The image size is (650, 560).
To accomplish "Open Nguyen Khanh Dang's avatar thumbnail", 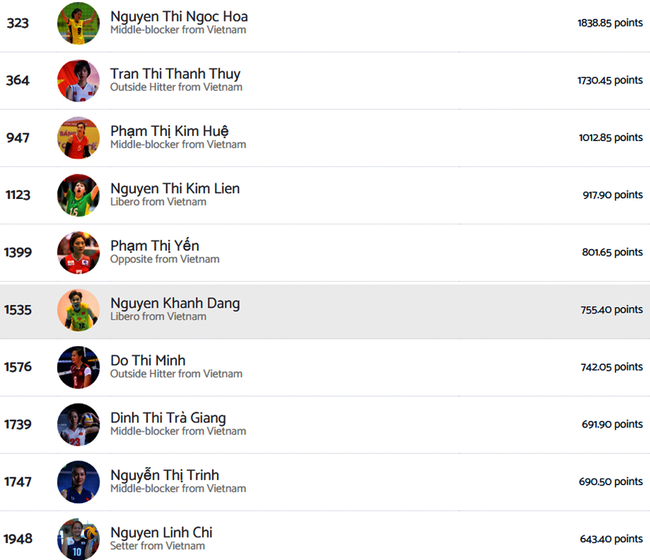I will click(x=78, y=310).
